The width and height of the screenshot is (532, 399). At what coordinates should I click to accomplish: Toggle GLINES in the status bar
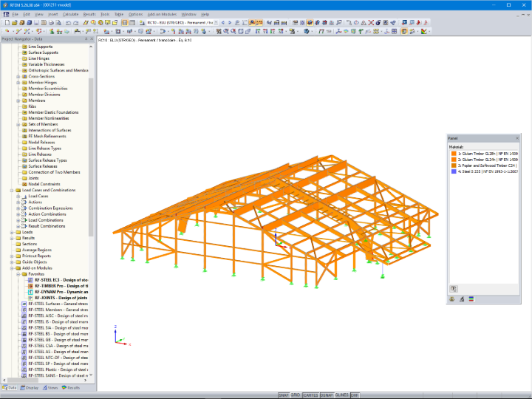coord(341,395)
